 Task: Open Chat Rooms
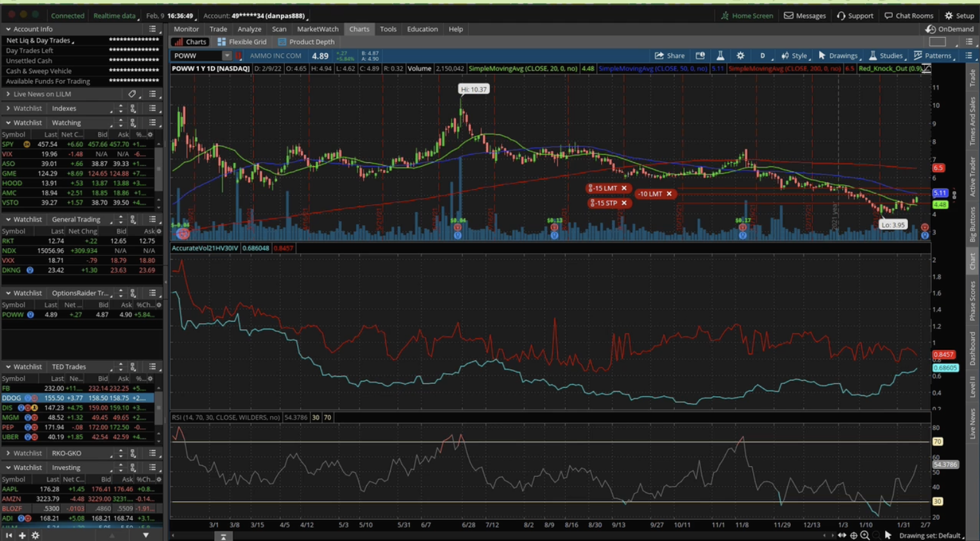(x=909, y=15)
